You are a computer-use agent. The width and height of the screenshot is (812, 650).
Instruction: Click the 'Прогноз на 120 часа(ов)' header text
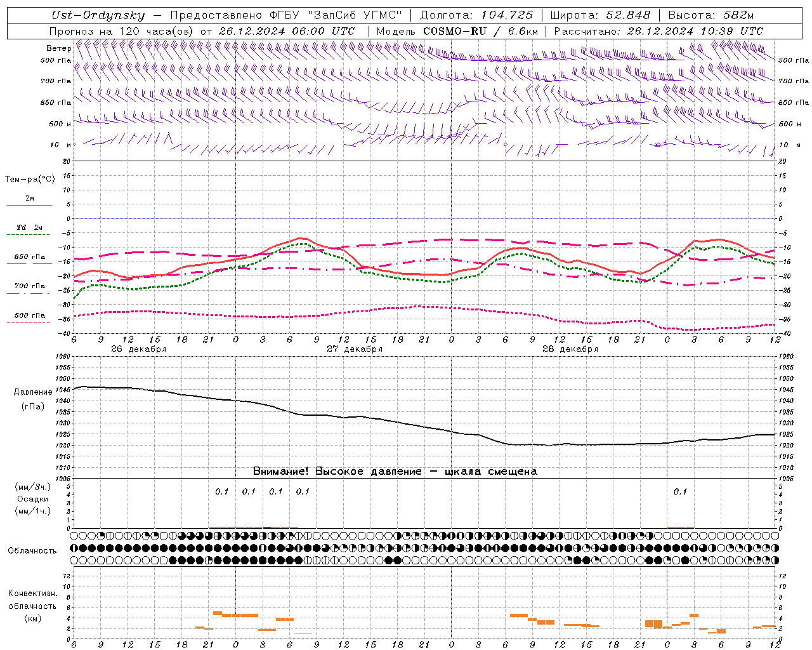point(122,31)
